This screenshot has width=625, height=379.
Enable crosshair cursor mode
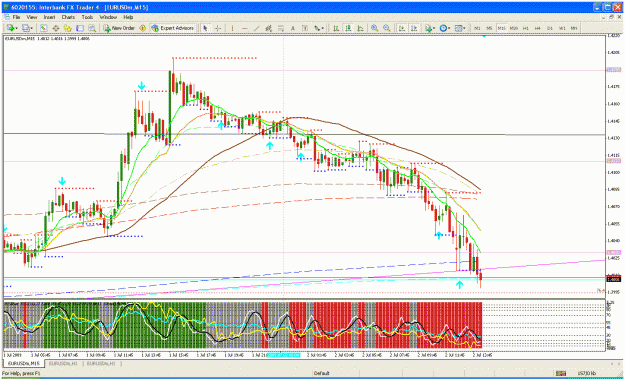pos(218,28)
